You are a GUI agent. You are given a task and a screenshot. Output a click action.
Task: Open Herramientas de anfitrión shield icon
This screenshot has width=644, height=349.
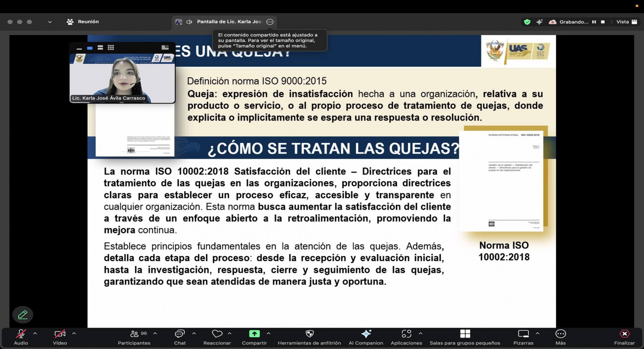click(309, 337)
